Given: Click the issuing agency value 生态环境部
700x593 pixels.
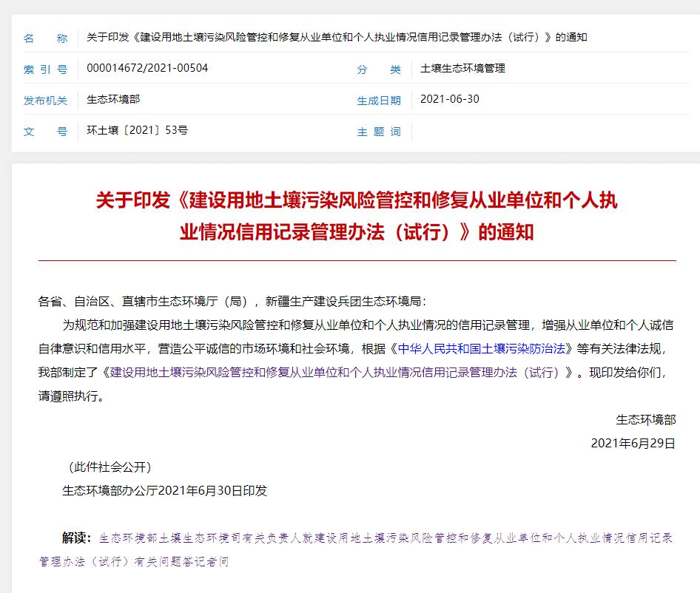Looking at the screenshot, I should pos(113,99).
